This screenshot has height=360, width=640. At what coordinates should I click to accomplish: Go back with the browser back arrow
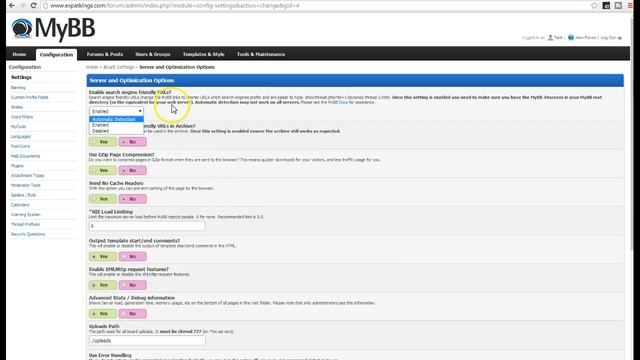12,5
